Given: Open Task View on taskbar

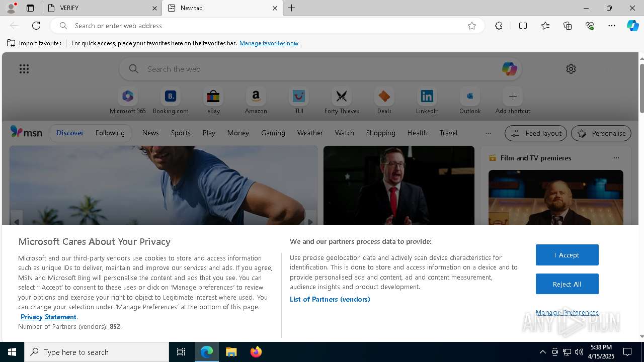Looking at the screenshot, I should (181, 352).
